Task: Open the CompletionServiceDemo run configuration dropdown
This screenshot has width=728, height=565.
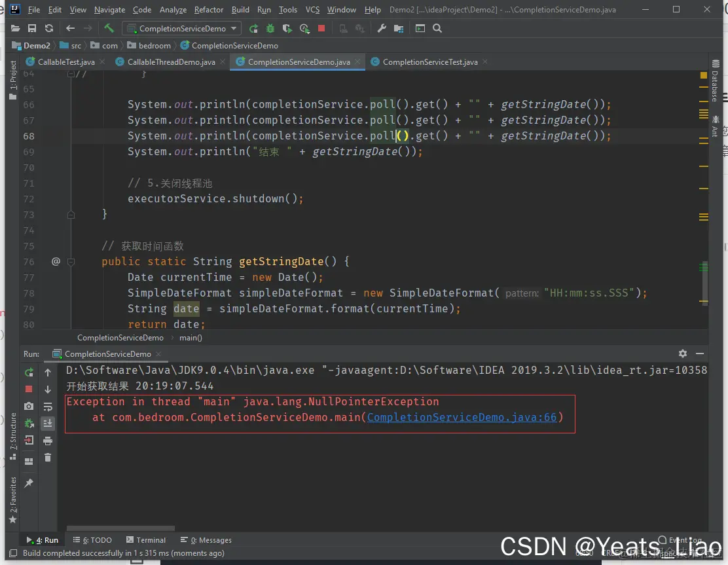Action: [181, 28]
